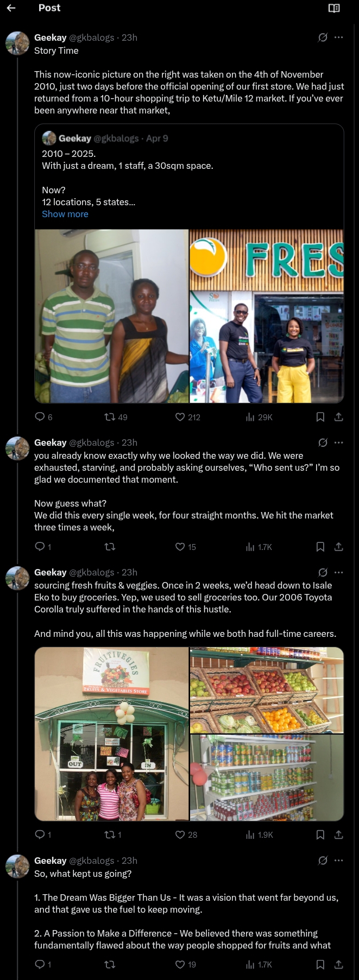Click Grok icon on Story Time post
This screenshot has height=980, width=359.
(x=323, y=37)
